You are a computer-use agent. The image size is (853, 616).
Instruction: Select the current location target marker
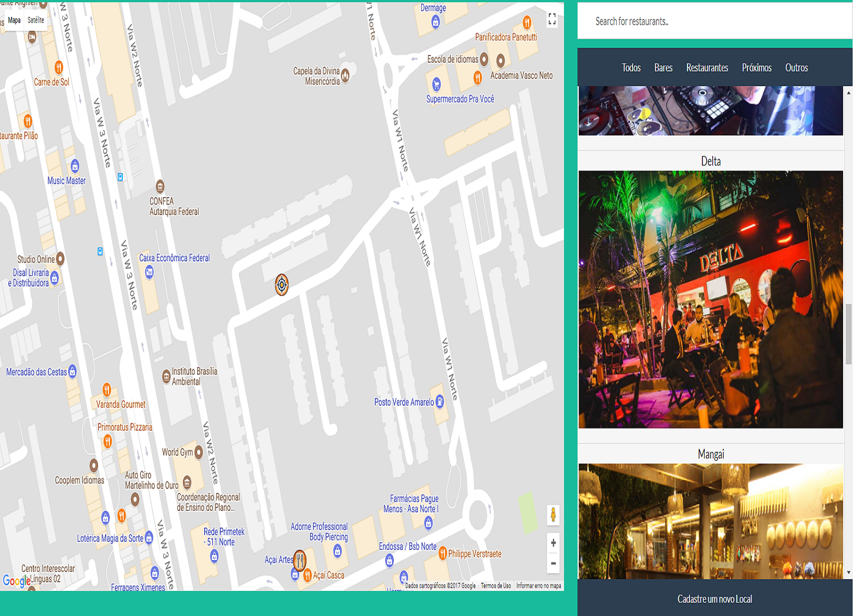point(281,284)
